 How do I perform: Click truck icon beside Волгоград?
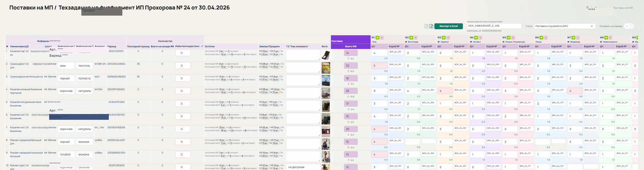406,42
